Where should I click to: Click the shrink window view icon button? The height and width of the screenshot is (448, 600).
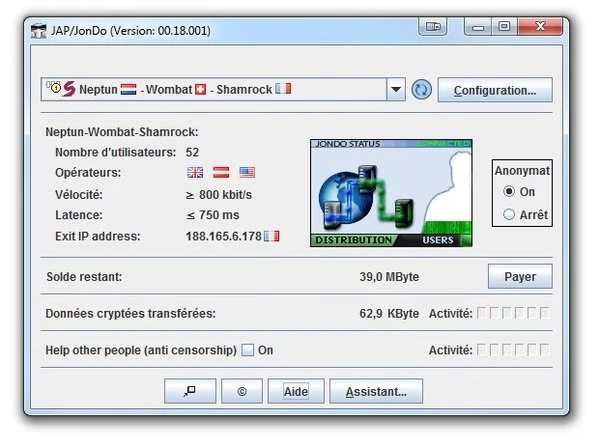(190, 391)
